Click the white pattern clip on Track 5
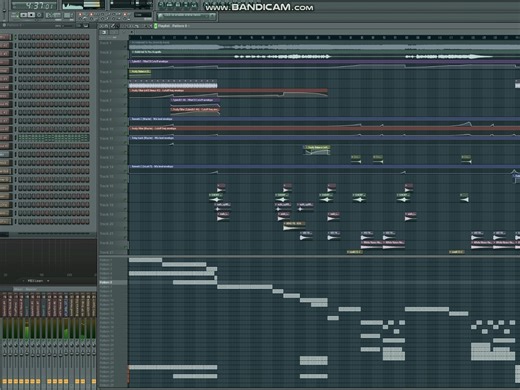 click(x=173, y=84)
